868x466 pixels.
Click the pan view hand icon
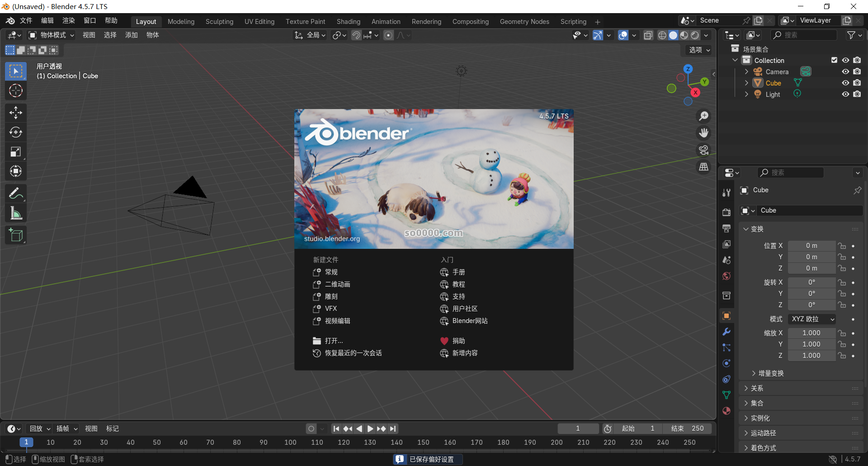pos(704,133)
